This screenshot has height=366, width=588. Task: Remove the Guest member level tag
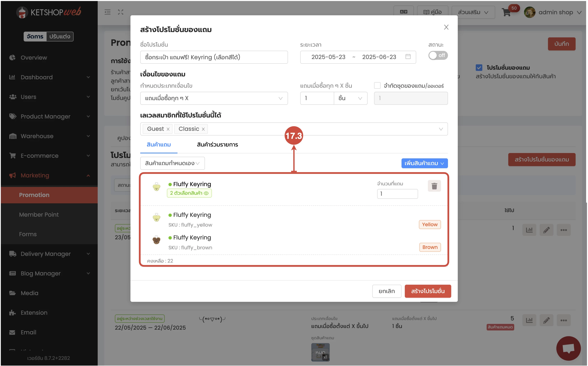(168, 129)
